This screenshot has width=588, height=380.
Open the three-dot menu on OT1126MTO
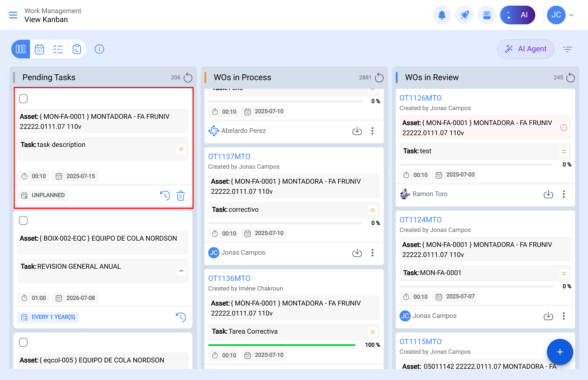(564, 194)
